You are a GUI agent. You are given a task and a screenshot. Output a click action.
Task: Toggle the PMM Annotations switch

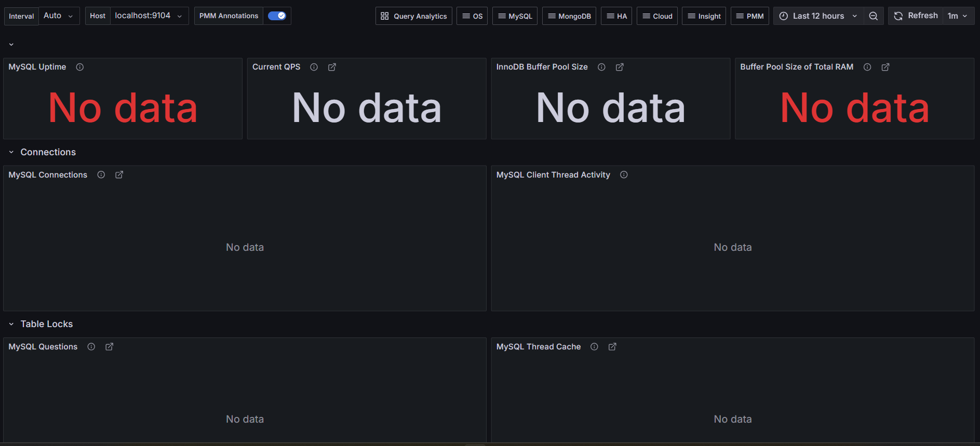tap(277, 16)
